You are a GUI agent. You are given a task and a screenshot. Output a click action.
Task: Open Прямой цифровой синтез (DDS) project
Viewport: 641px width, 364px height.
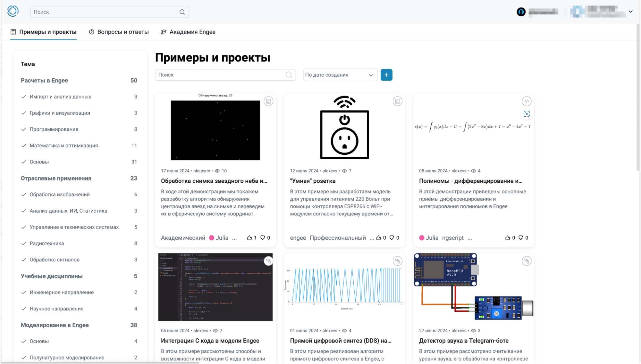pyautogui.click(x=341, y=341)
